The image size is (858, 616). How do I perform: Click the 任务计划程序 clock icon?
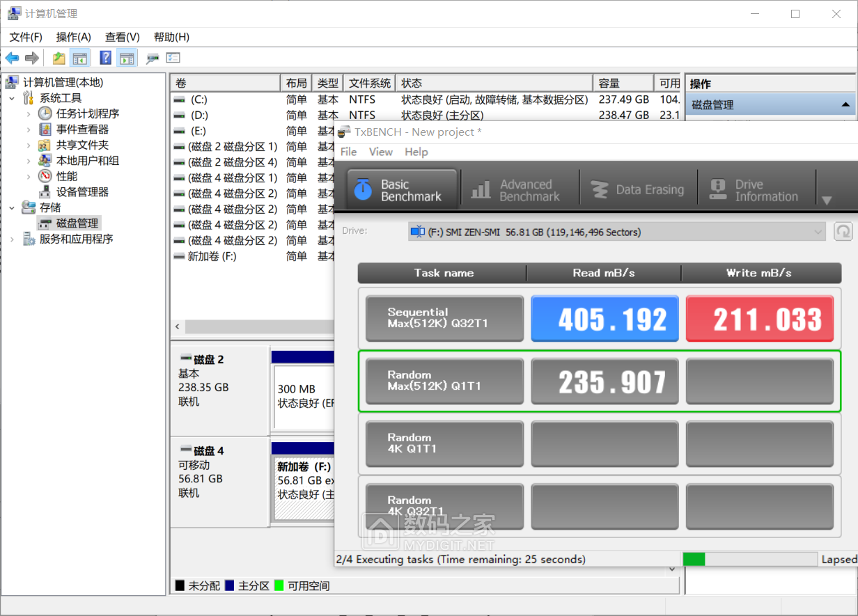click(45, 113)
